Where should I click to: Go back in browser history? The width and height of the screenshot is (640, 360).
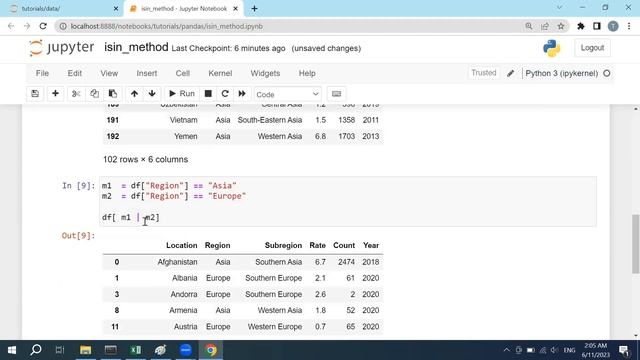click(11, 26)
